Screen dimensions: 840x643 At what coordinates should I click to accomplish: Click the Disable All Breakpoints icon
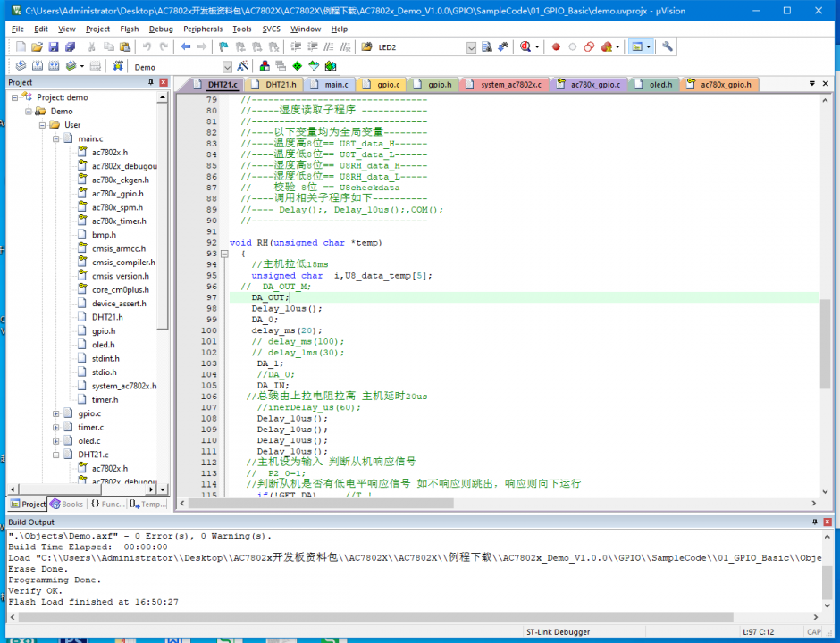click(x=589, y=47)
